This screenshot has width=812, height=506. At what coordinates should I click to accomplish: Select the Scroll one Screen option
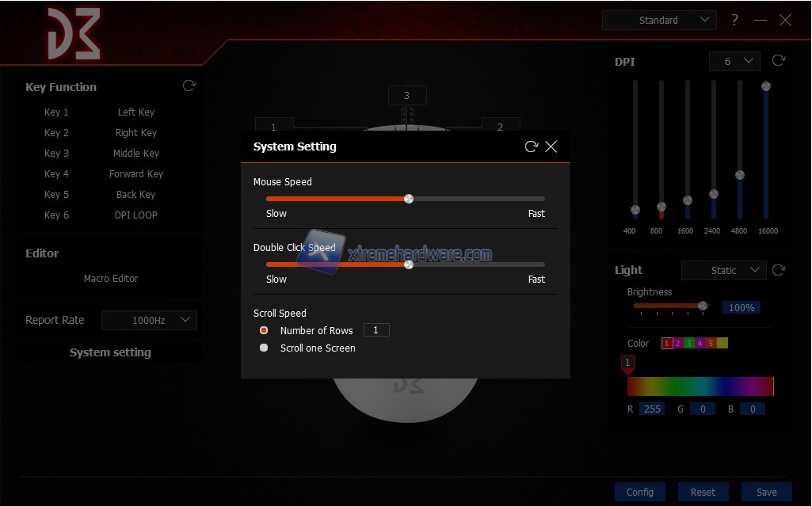point(264,348)
